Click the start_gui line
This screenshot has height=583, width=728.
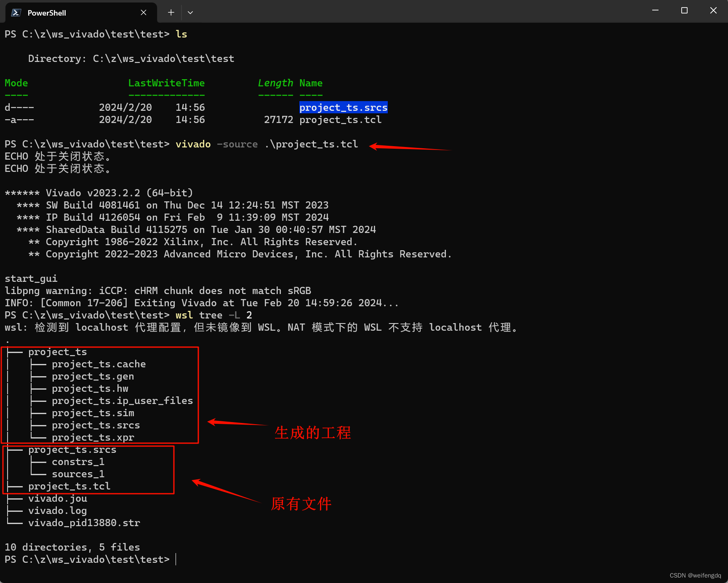pyautogui.click(x=31, y=278)
